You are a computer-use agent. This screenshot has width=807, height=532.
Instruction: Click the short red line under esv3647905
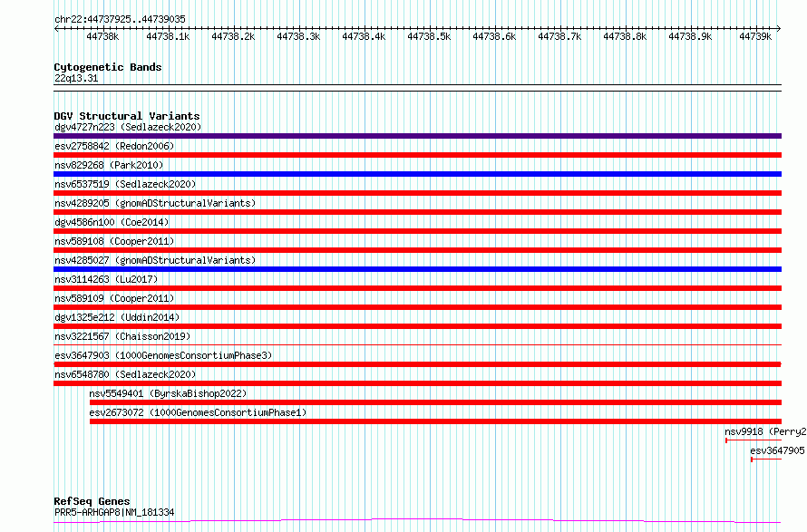point(766,459)
